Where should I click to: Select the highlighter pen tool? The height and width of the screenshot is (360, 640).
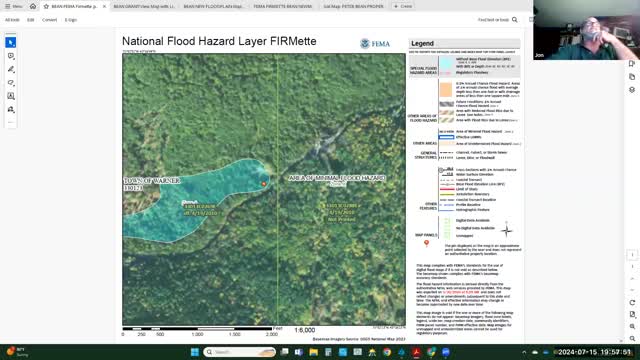(x=11, y=69)
